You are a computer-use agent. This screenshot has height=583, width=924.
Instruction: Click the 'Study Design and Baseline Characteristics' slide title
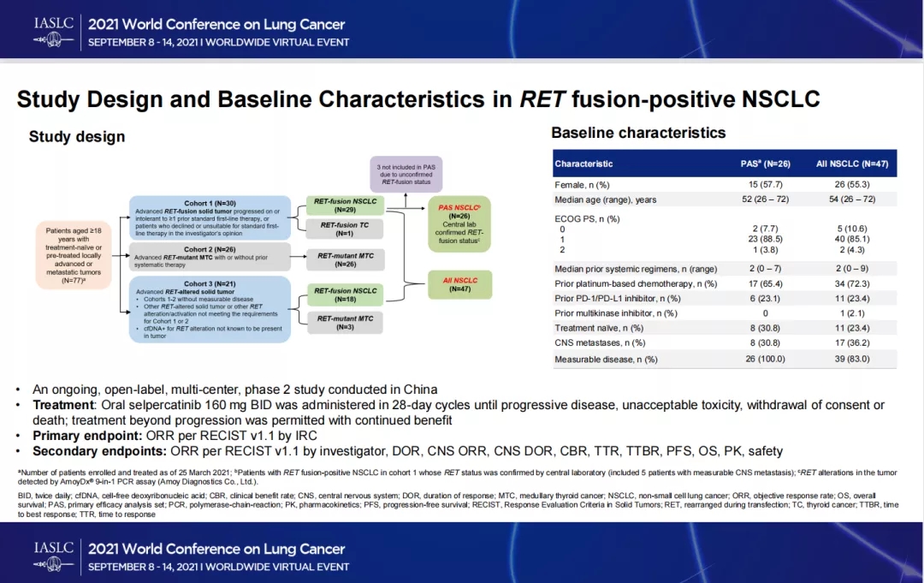(418, 99)
